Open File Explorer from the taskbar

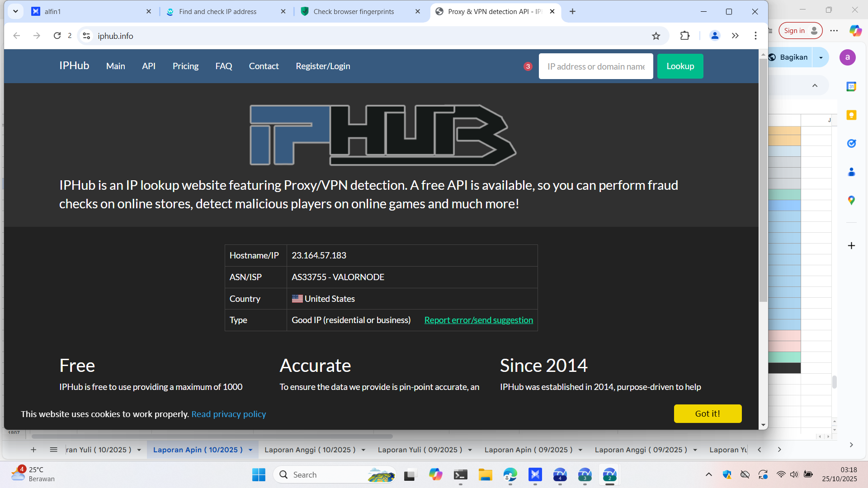pos(485,475)
